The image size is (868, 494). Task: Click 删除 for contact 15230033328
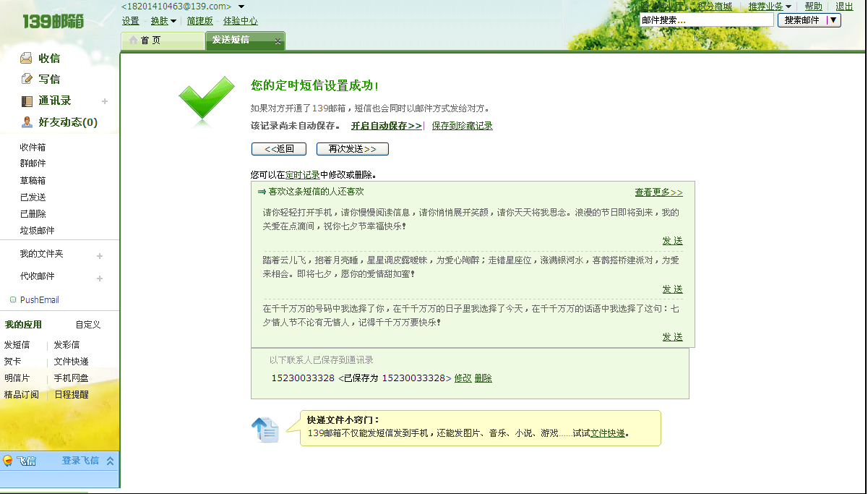[484, 378]
